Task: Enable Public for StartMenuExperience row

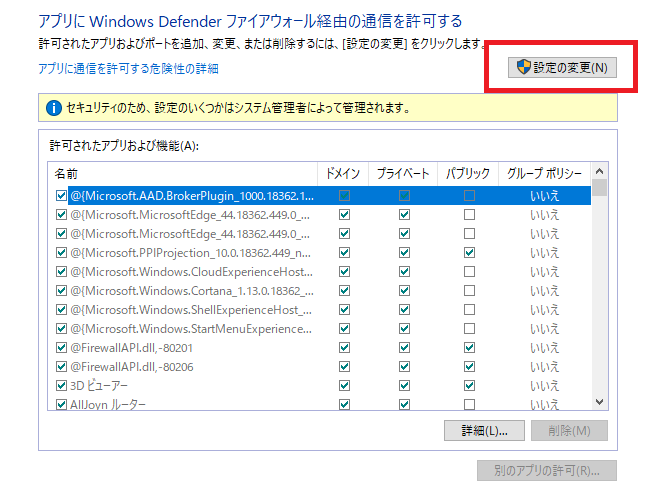Action: (469, 329)
